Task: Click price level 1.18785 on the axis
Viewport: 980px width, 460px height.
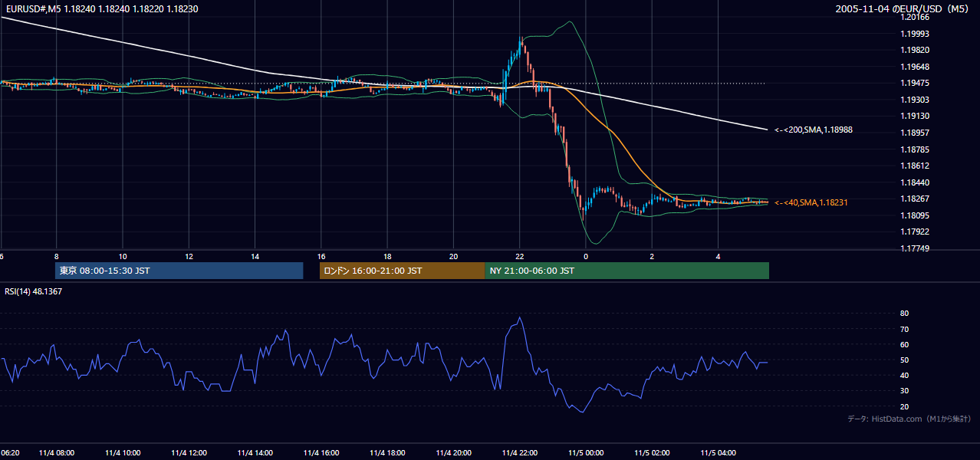Action: (914, 149)
